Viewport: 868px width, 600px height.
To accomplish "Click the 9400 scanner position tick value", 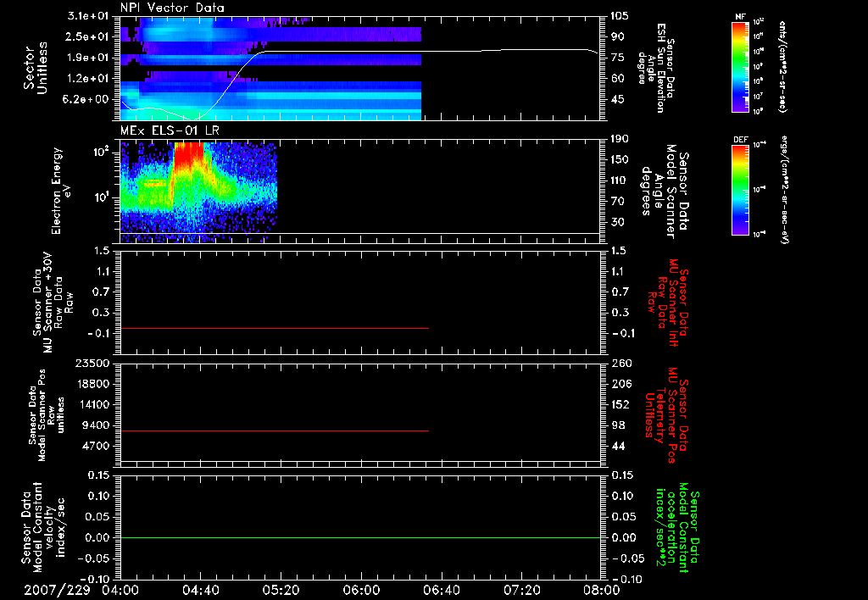I will (96, 425).
